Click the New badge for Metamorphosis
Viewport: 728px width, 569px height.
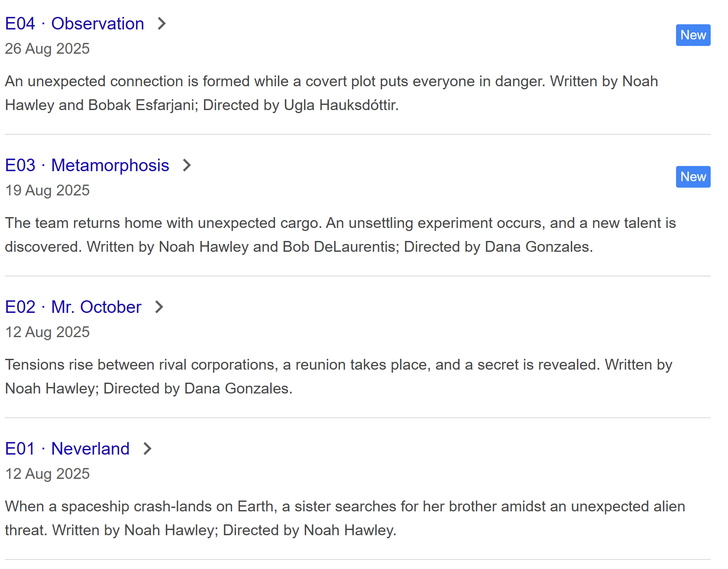coord(693,177)
